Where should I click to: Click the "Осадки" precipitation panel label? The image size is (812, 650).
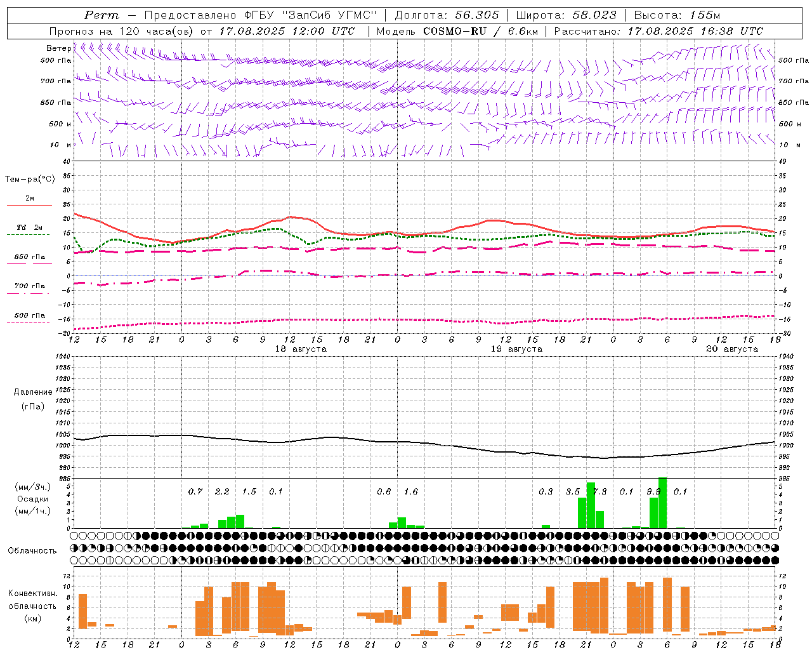click(x=32, y=499)
